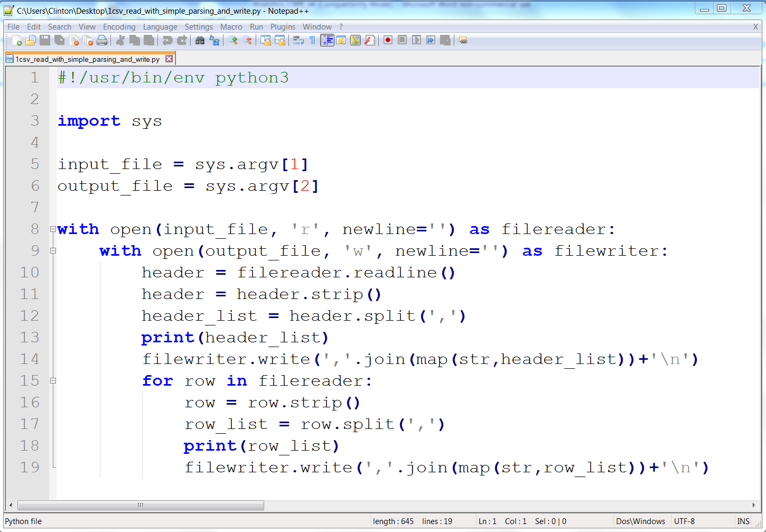Start recording a macro
Image resolution: width=766 pixels, height=532 pixels.
pos(388,40)
